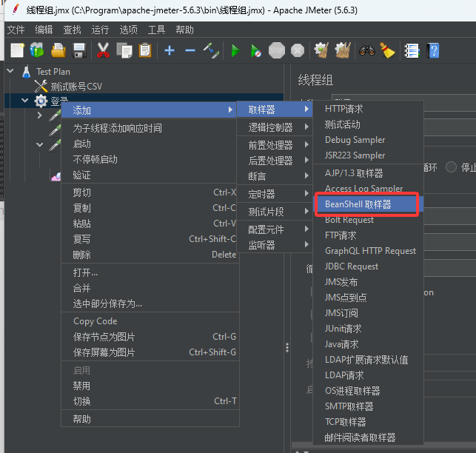Save the test plan with floppy icon

79,50
